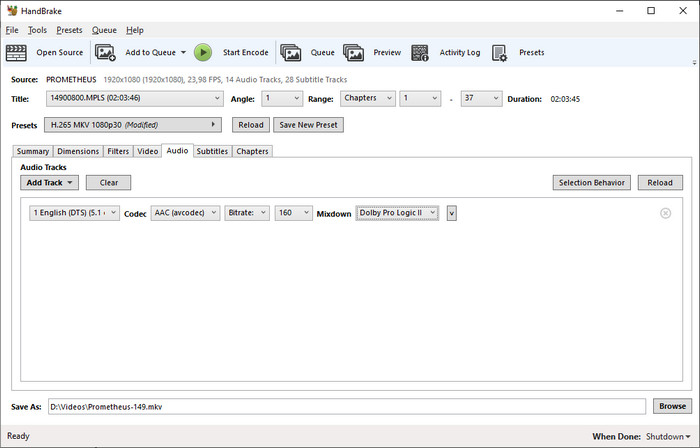Open the Angle dropdown
700x448 pixels.
[x=282, y=99]
